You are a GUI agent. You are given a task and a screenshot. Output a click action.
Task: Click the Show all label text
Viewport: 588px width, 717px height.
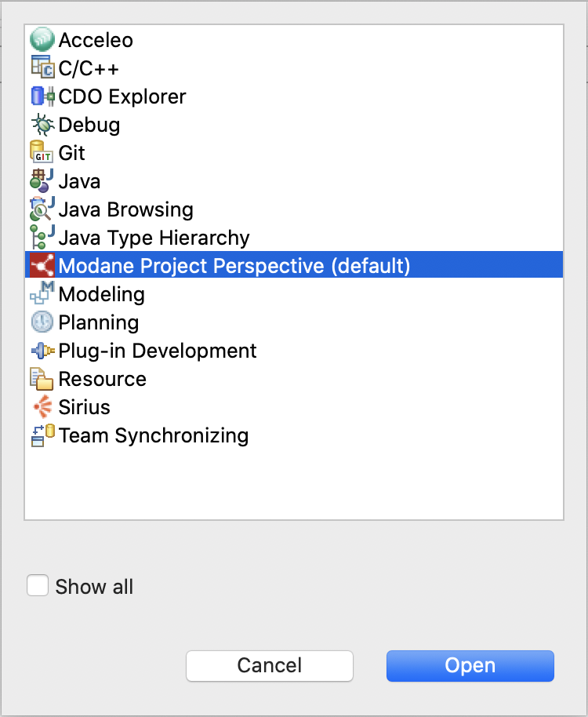pos(94,587)
